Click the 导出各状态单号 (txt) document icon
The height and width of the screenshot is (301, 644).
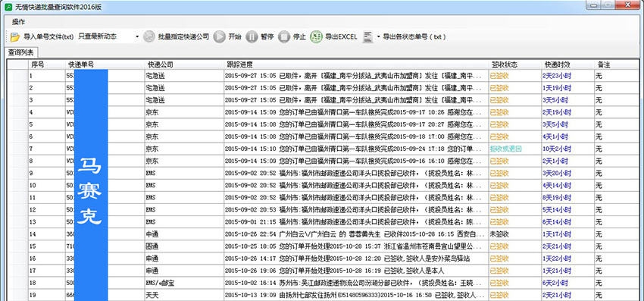pos(367,36)
